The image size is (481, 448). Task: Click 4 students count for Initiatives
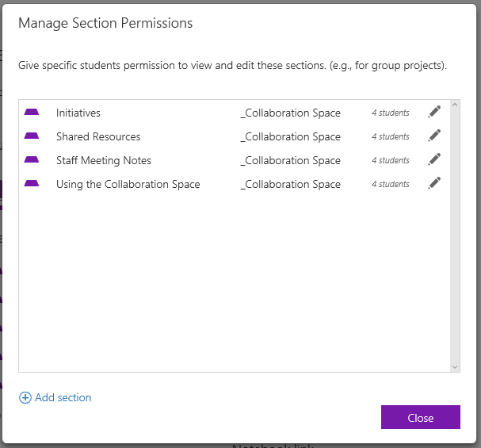pyautogui.click(x=391, y=113)
